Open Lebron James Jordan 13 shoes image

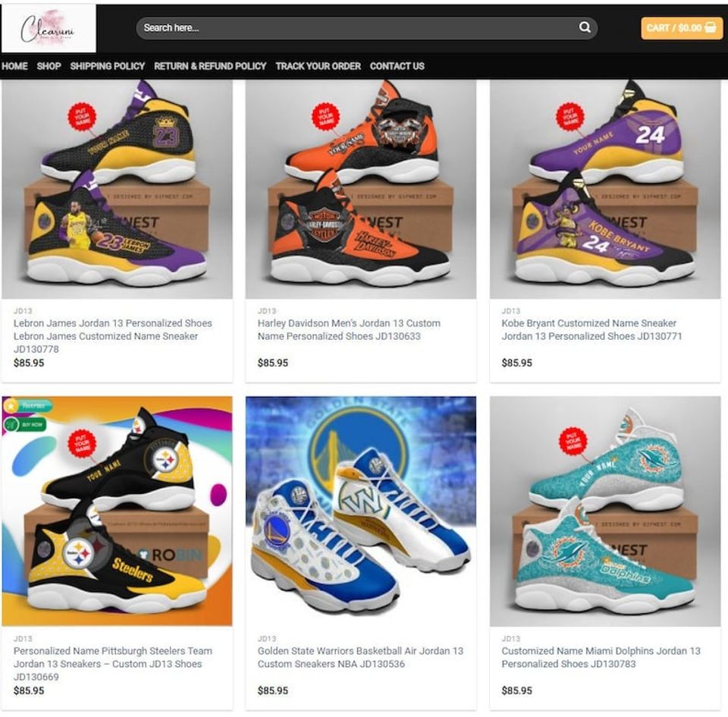click(x=117, y=189)
